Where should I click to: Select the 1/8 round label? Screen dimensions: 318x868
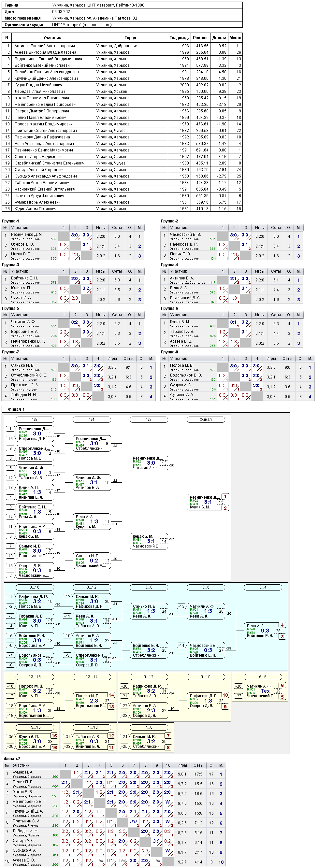(35, 420)
